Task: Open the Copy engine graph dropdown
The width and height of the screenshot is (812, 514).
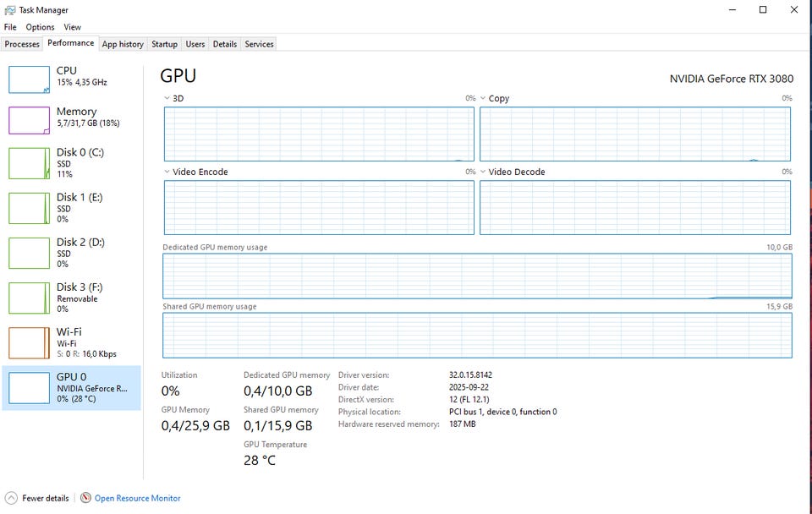Action: [483, 99]
